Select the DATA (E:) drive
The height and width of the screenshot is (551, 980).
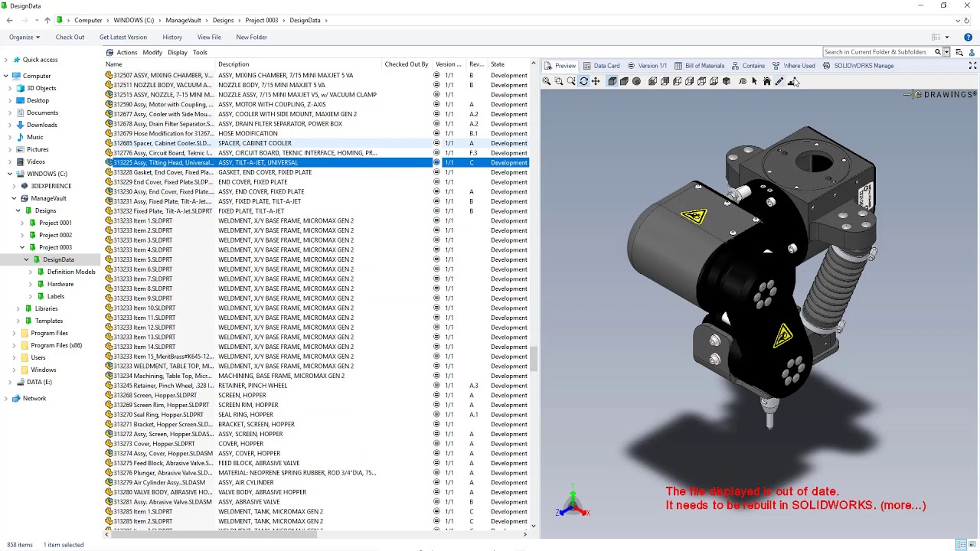[39, 382]
